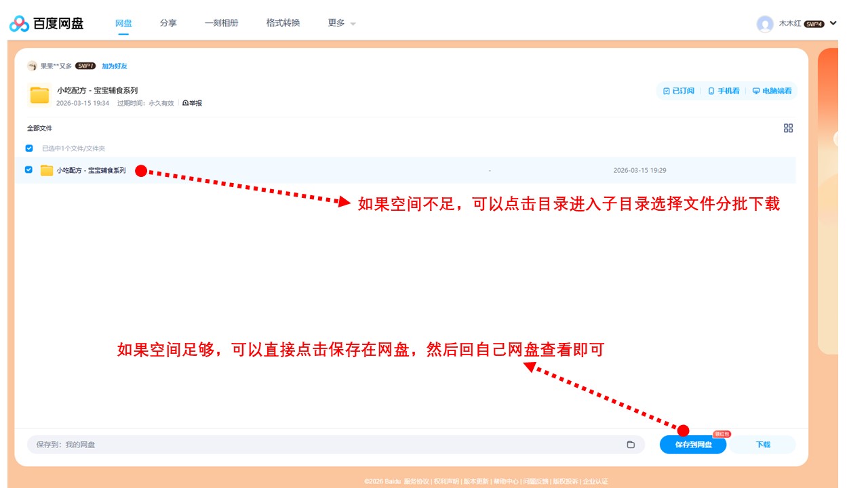
Task: Click the 举报 report icon link
Action: [192, 103]
